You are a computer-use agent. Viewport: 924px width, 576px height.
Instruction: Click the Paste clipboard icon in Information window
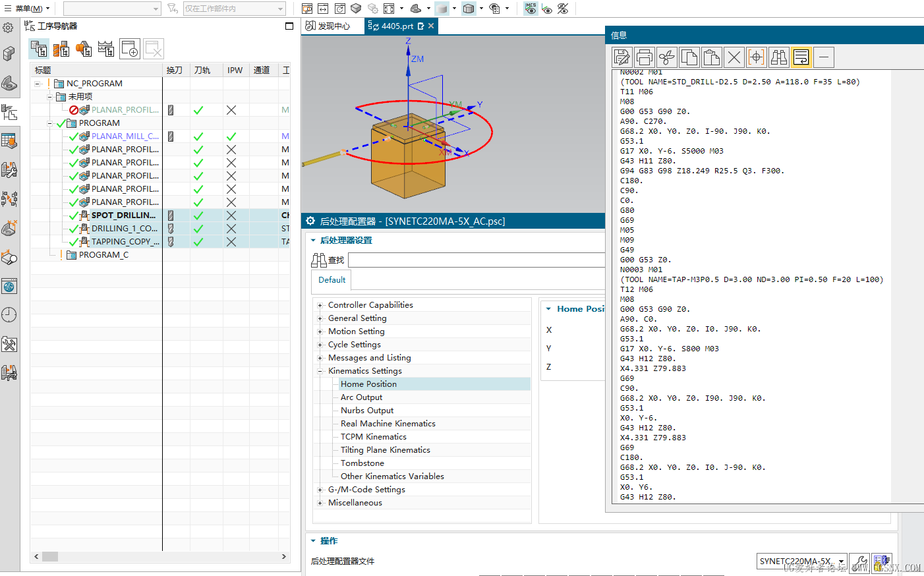712,57
